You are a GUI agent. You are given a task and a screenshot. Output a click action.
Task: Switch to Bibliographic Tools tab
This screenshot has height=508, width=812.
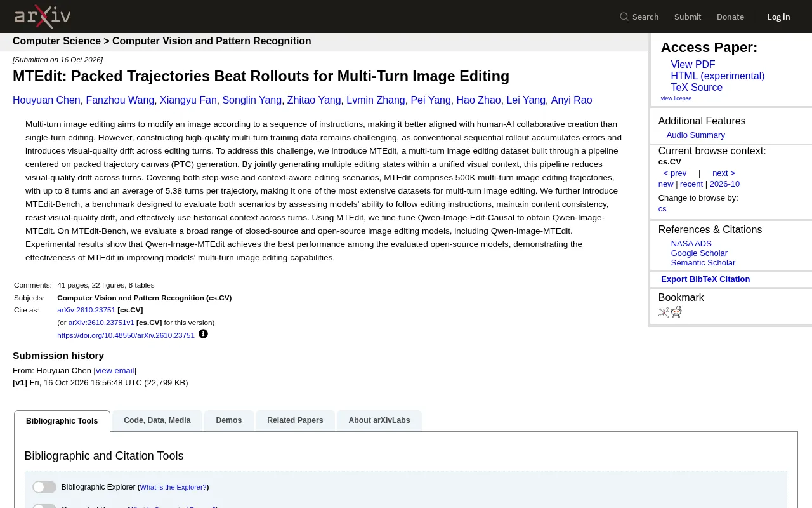pyautogui.click(x=62, y=421)
